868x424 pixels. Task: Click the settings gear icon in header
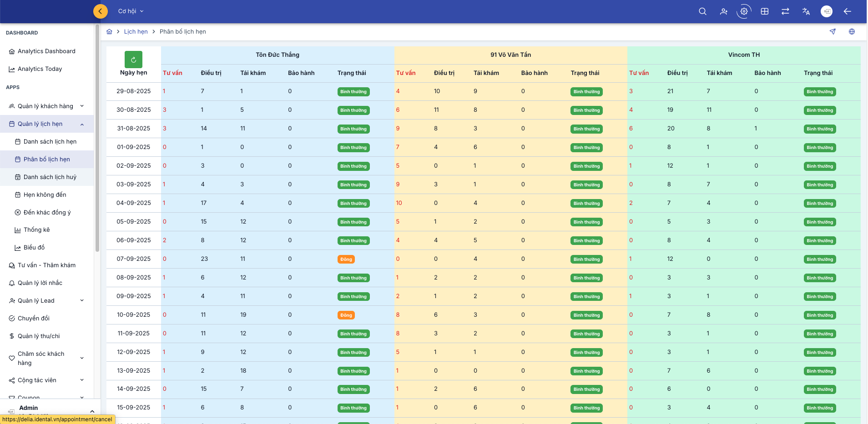(x=744, y=11)
